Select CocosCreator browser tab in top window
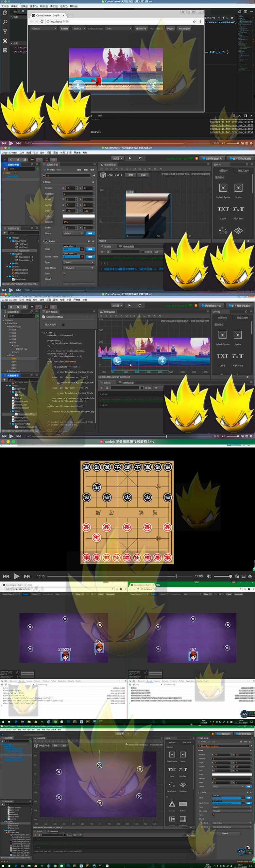 [48, 15]
